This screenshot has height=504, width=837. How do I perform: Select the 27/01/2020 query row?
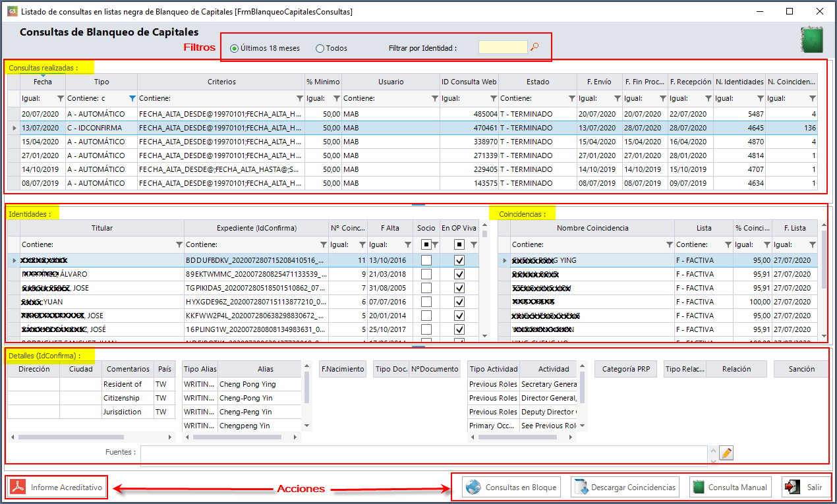[x=413, y=155]
